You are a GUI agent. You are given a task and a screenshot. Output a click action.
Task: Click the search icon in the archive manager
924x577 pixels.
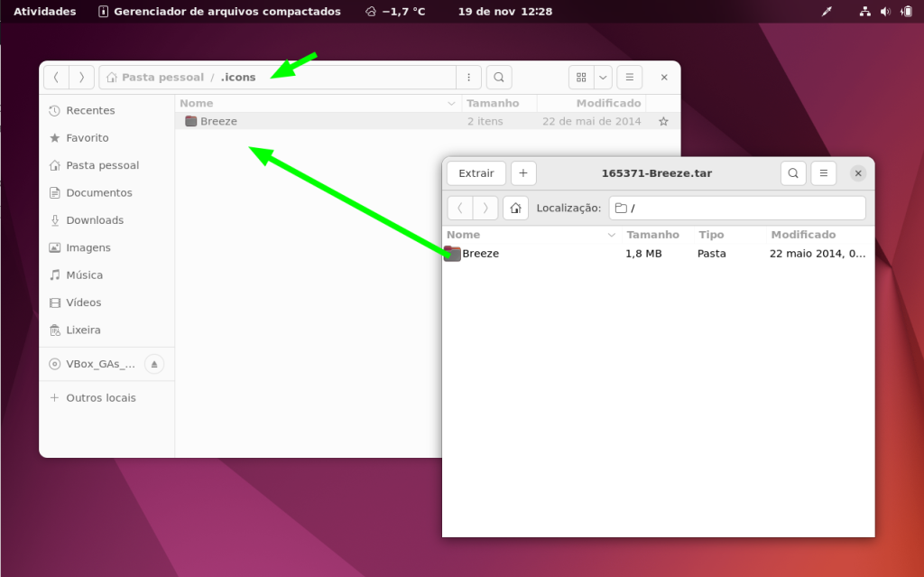pos(792,172)
